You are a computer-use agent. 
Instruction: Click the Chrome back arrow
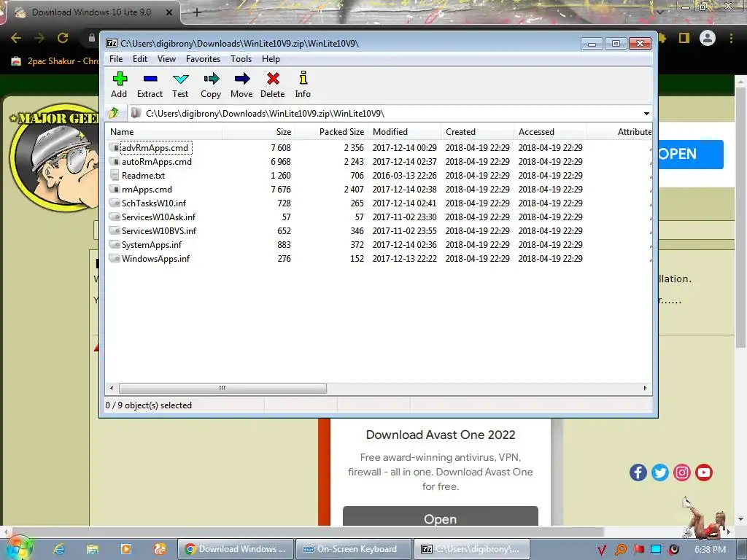pos(16,38)
